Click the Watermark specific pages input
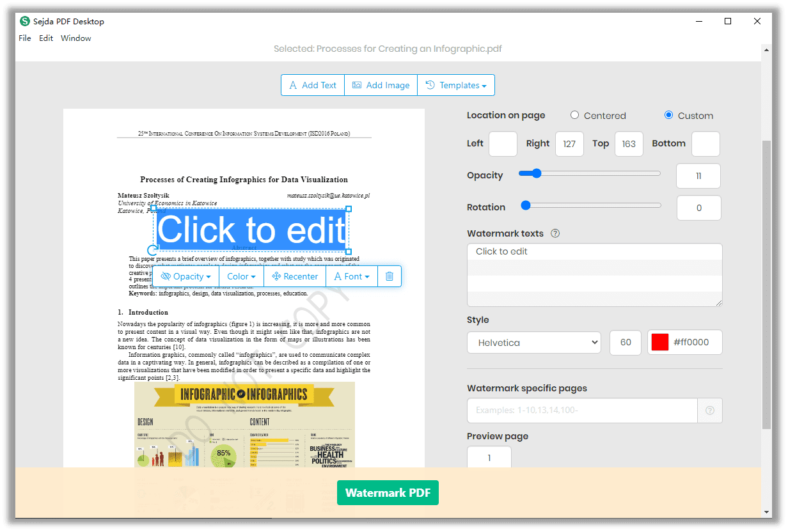788x532 pixels. [x=582, y=411]
